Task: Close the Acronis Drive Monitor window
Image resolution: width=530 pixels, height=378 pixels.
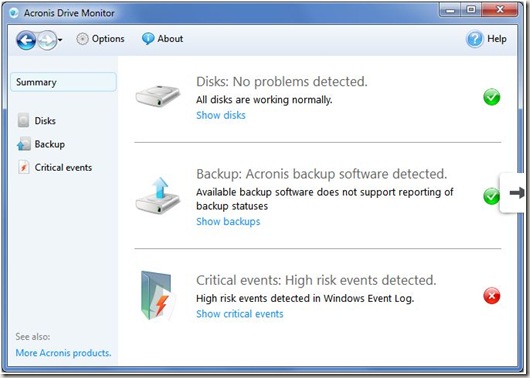Action: tap(500, 10)
